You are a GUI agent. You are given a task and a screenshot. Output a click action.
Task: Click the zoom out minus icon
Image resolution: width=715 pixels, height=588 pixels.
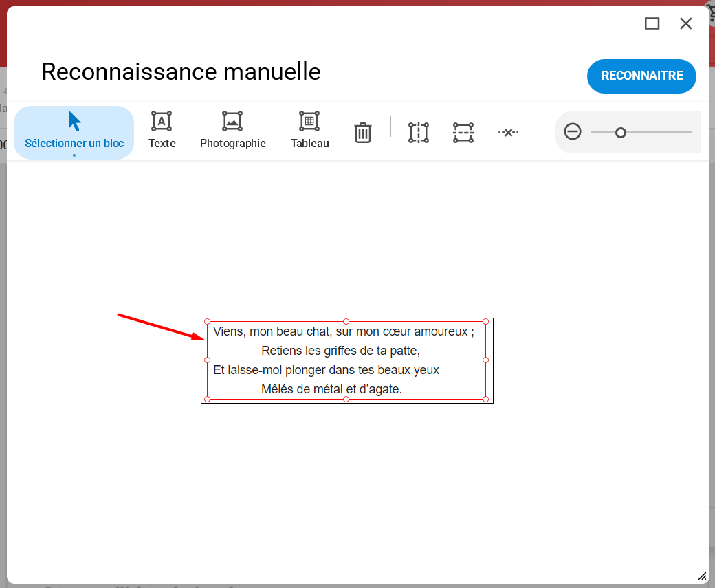pyautogui.click(x=573, y=132)
